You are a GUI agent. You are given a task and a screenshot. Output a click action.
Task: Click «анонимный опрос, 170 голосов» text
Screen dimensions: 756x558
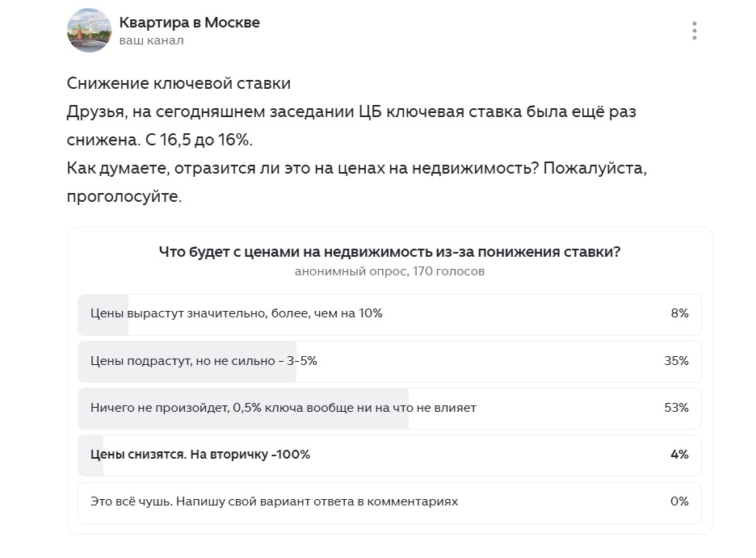[x=389, y=272]
